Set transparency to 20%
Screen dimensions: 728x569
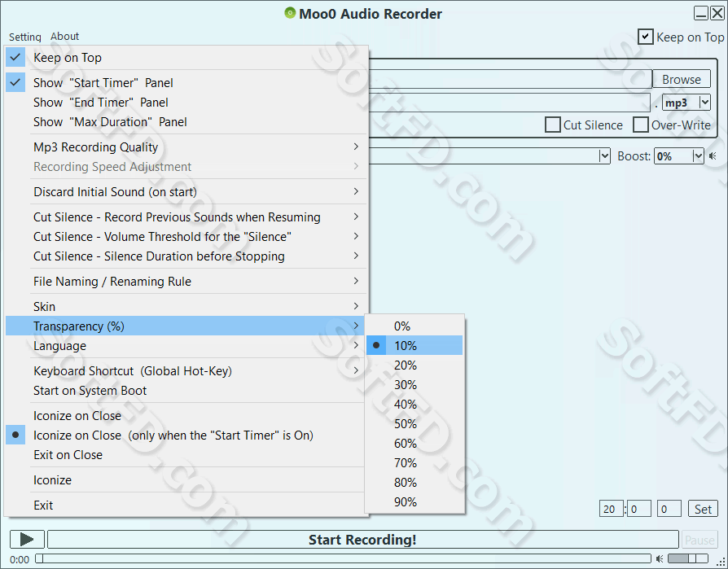(x=414, y=365)
